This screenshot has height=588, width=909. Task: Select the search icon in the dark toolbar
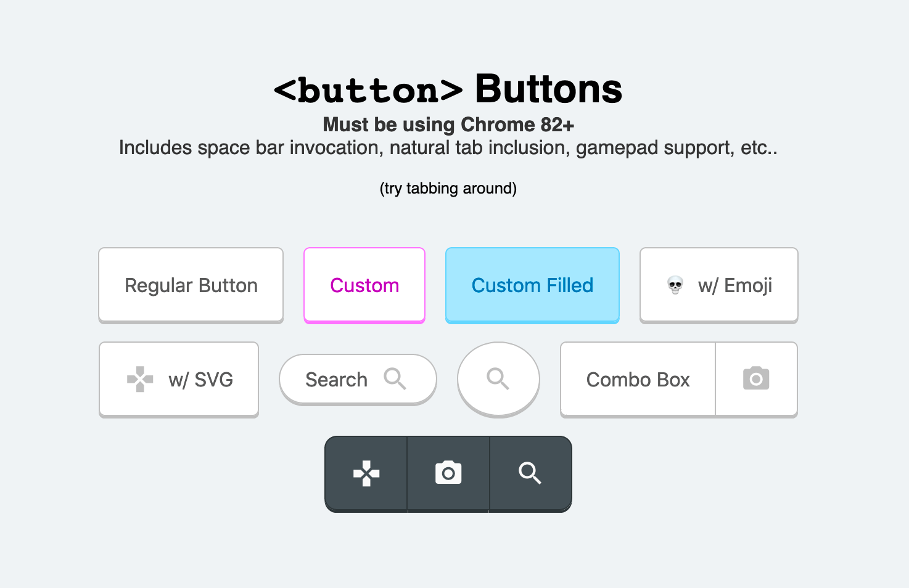tap(530, 473)
